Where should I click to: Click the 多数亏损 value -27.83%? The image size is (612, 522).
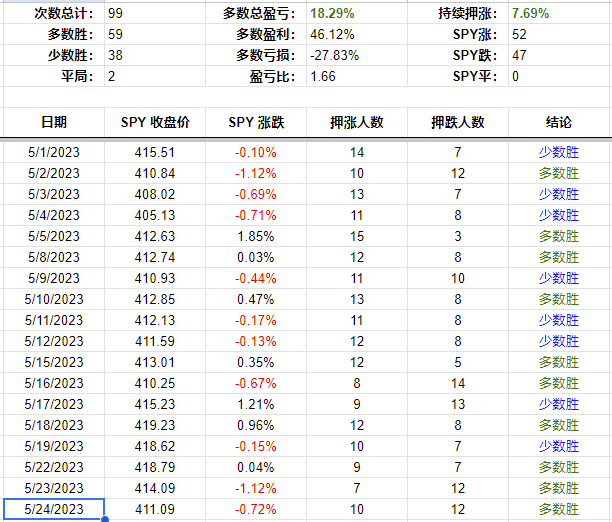click(x=357, y=55)
